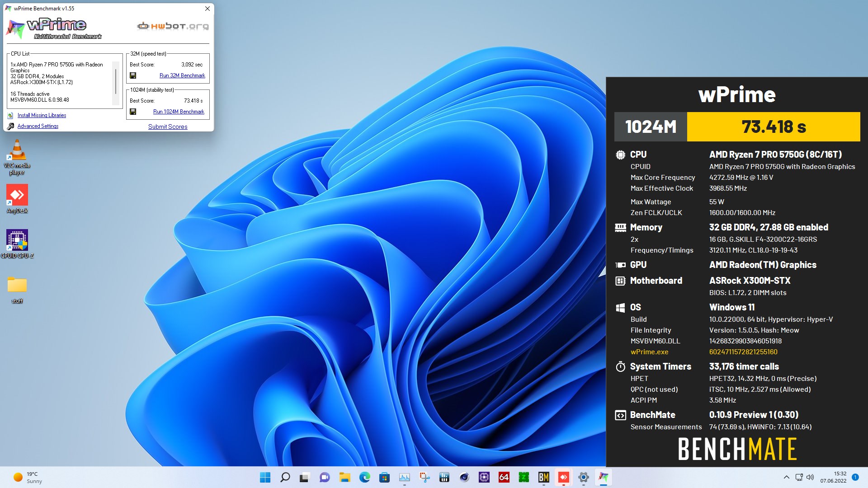This screenshot has height=488, width=868.
Task: Open Microsoft Store from the taskbar
Action: (x=384, y=477)
